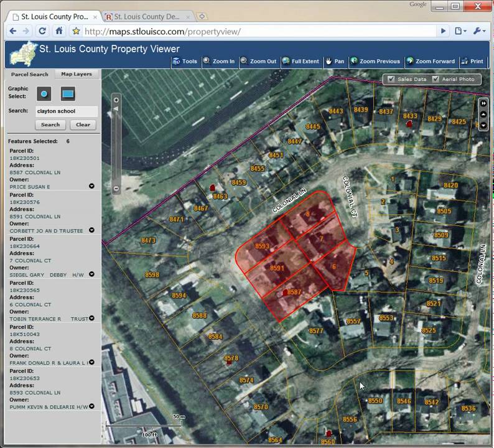
Task: Click the Clear button
Action: (83, 125)
